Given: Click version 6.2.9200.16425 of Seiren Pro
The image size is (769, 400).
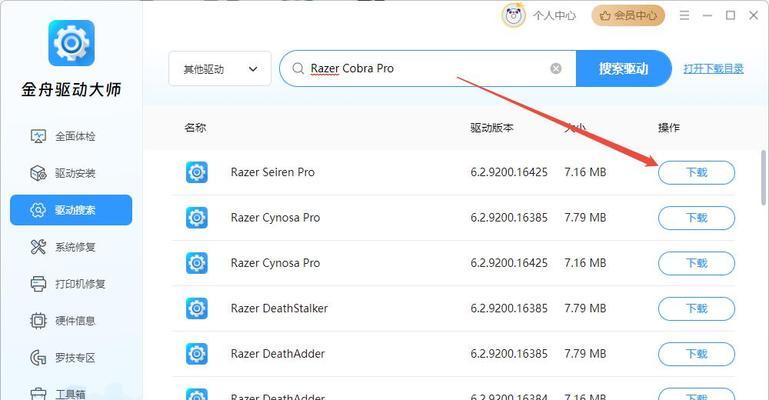Looking at the screenshot, I should 509,172.
